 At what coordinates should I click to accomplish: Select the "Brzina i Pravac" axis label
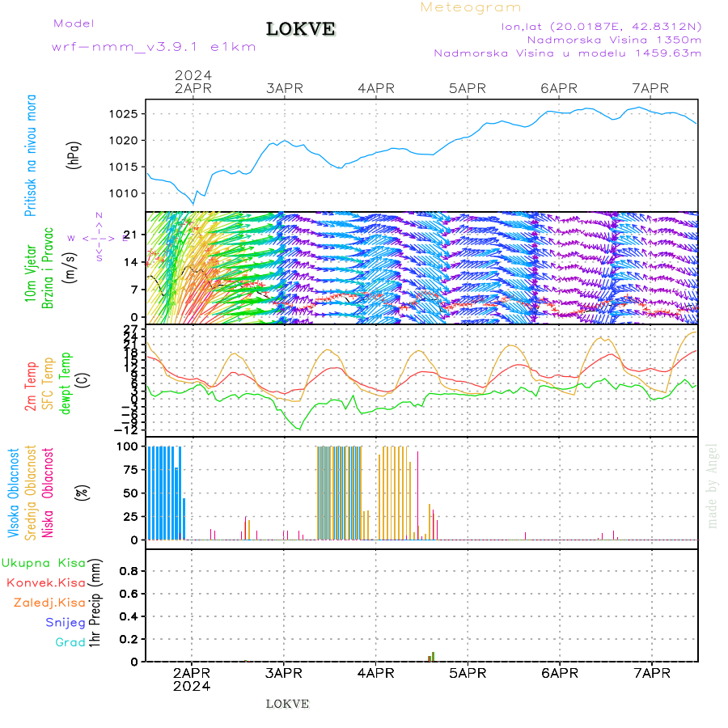(x=48, y=268)
